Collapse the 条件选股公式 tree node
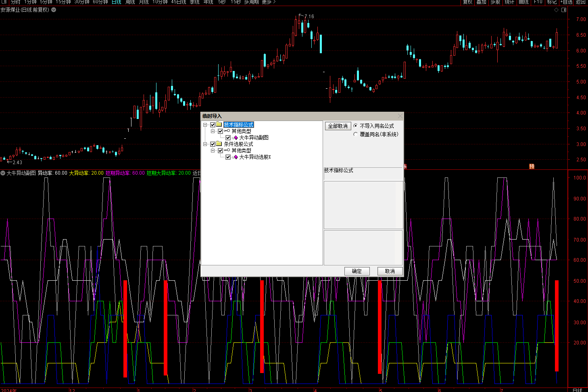 (x=205, y=144)
